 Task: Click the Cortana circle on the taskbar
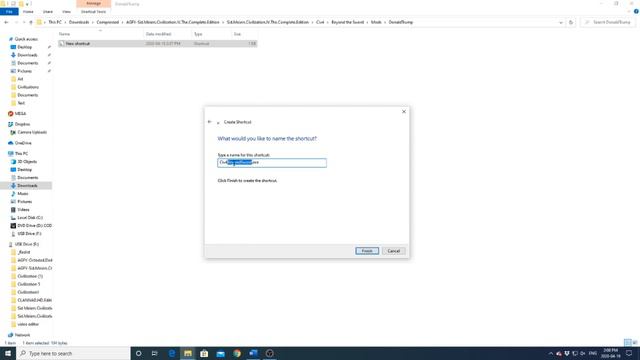[x=138, y=353]
